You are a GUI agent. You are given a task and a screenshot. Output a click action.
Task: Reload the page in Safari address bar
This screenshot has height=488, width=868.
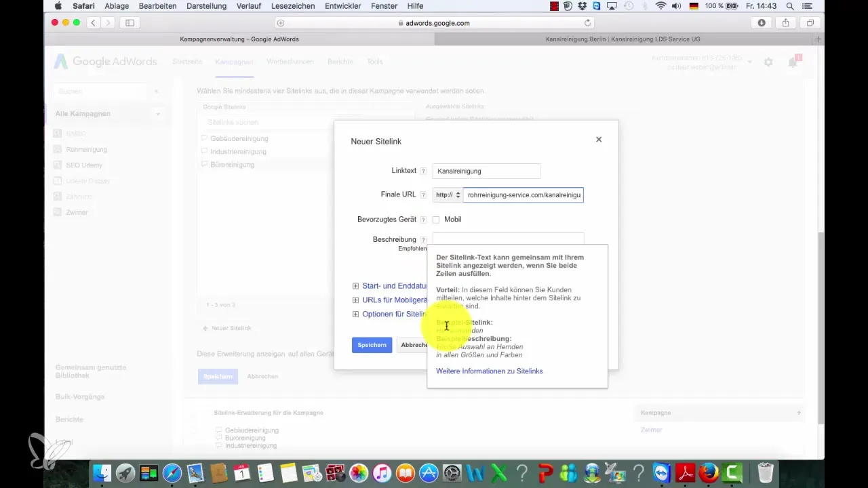[x=587, y=23]
